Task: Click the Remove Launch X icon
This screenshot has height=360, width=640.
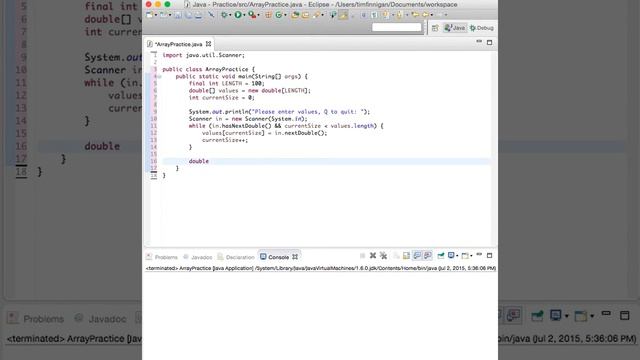Action: pos(373,256)
